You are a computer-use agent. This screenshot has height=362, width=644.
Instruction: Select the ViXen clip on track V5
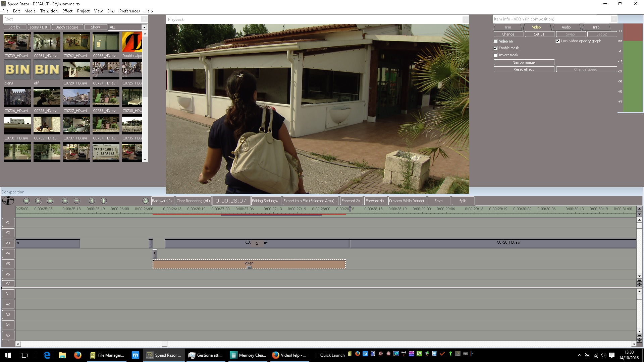[x=249, y=264]
